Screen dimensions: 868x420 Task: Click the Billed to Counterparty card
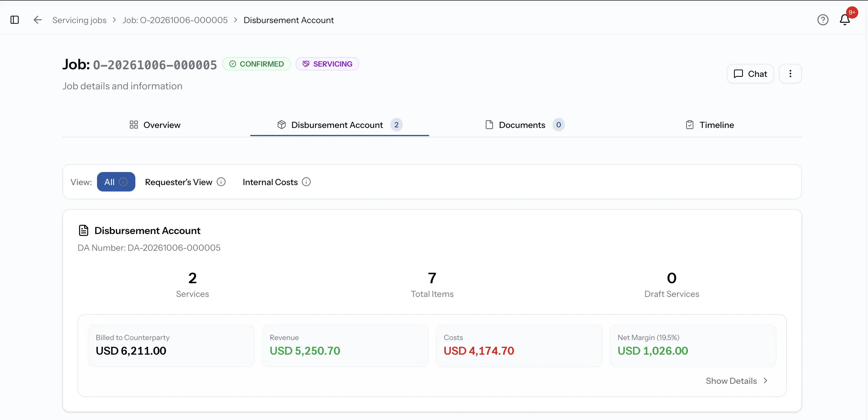(x=171, y=346)
